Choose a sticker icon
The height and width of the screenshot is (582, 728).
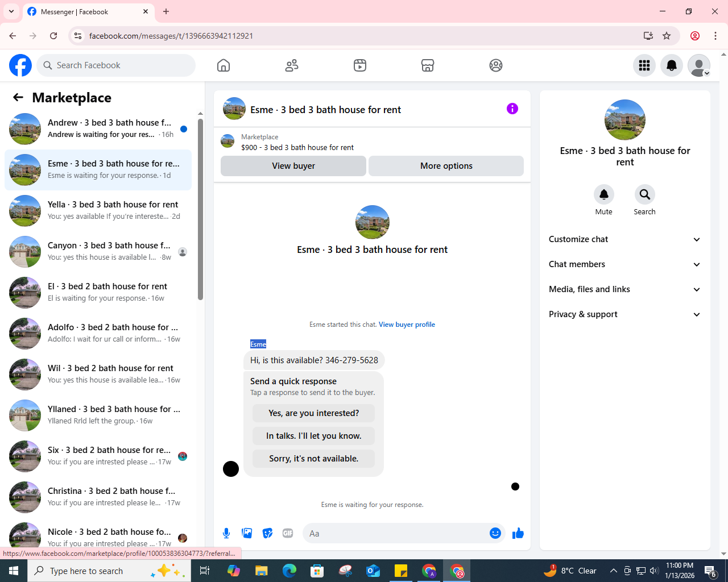point(267,533)
